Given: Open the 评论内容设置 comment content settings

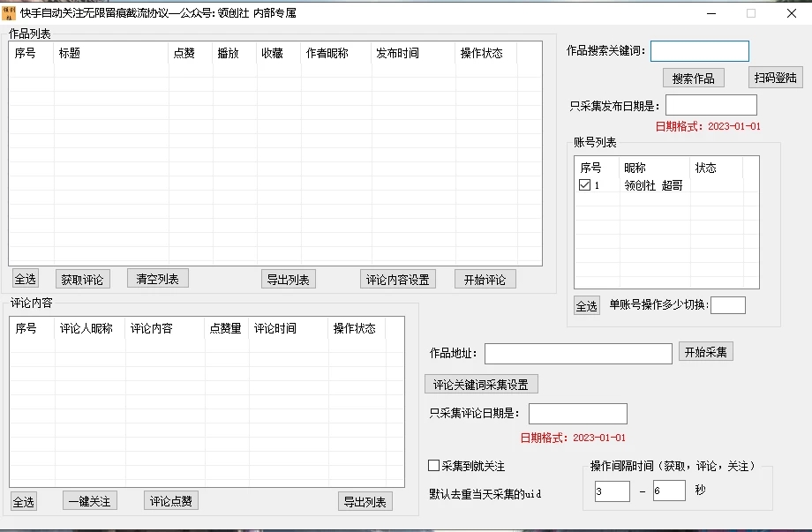Looking at the screenshot, I should click(397, 278).
